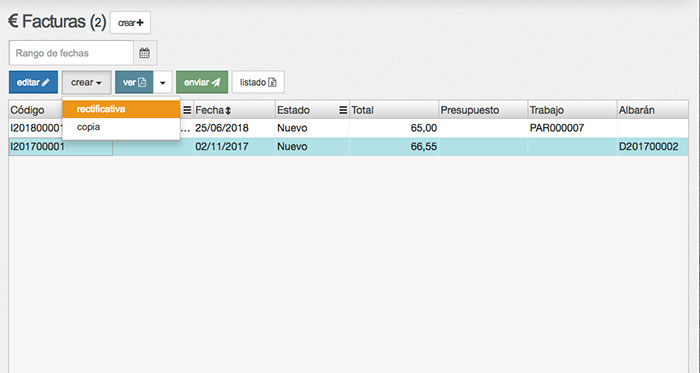The image size is (700, 373).
Task: Open Estado column menu icon
Action: pyautogui.click(x=343, y=110)
